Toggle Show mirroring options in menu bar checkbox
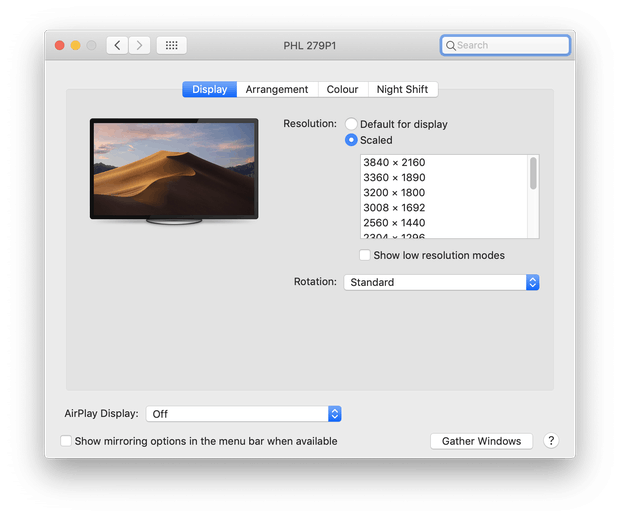620x517 pixels. 66,441
